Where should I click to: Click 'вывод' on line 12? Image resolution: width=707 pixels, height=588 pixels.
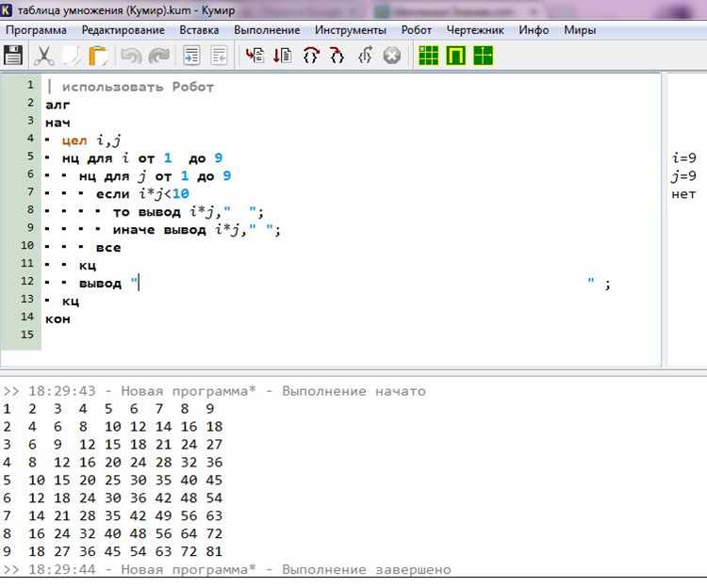(x=100, y=284)
